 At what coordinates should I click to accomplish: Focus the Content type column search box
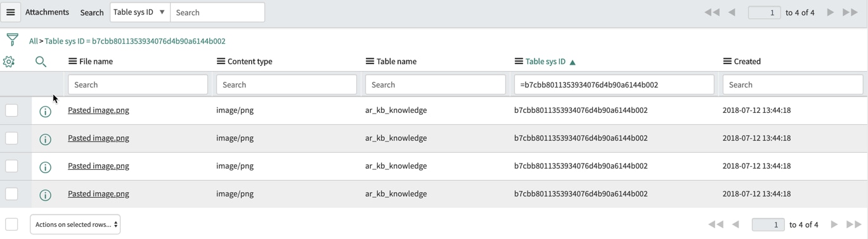coord(287,85)
